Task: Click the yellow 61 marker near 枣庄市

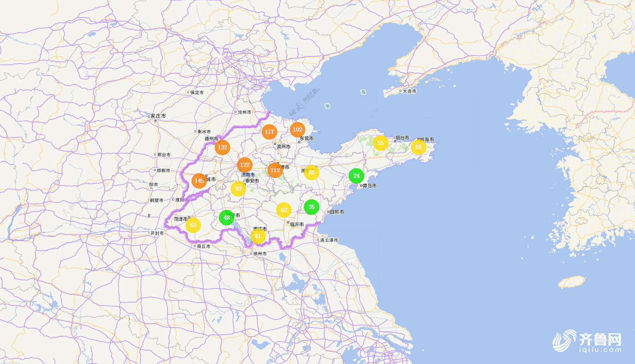Action: [x=258, y=236]
